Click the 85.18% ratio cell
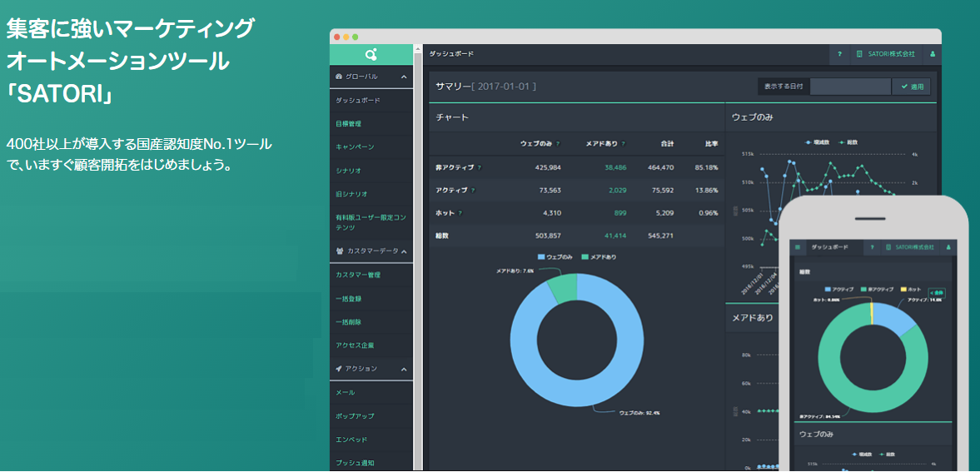The image size is (980, 472). pos(706,167)
